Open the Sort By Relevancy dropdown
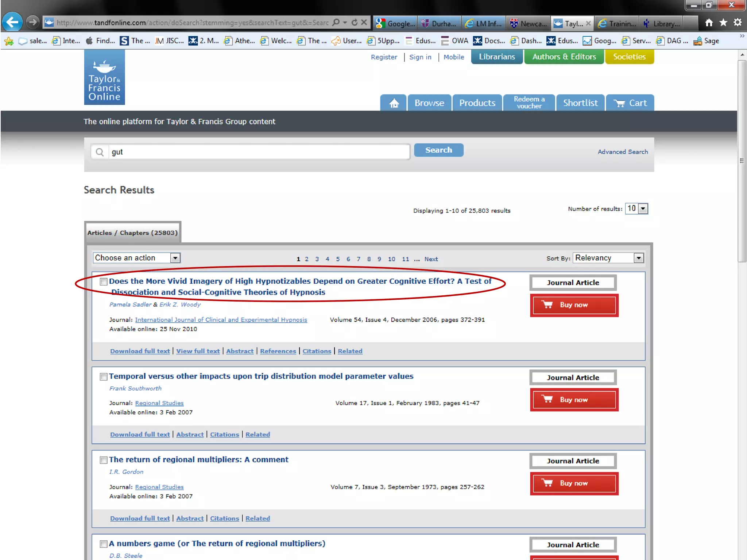The height and width of the screenshot is (560, 747). point(638,258)
